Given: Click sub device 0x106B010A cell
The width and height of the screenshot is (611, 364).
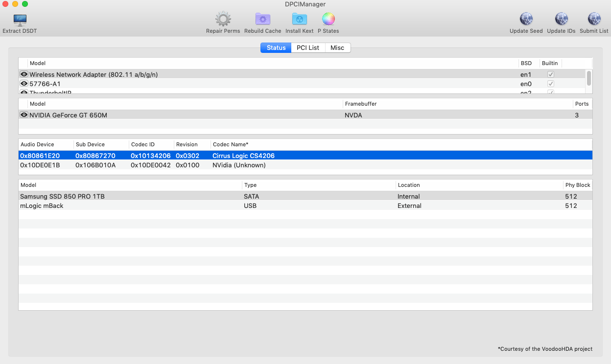Looking at the screenshot, I should [x=95, y=165].
